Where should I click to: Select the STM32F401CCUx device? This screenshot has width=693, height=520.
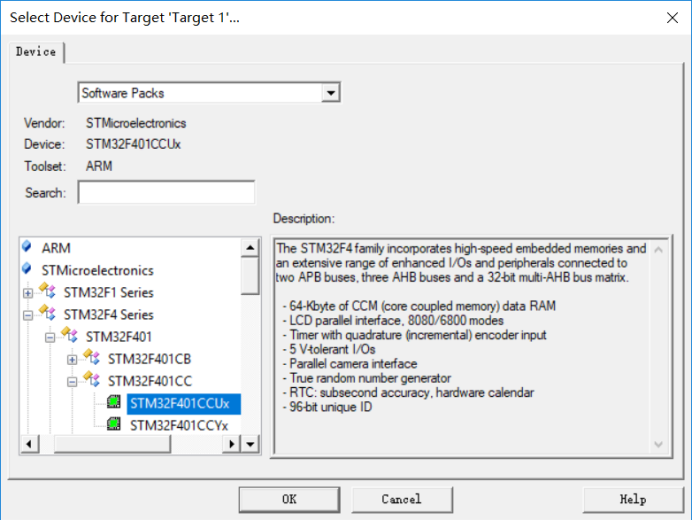(x=183, y=403)
